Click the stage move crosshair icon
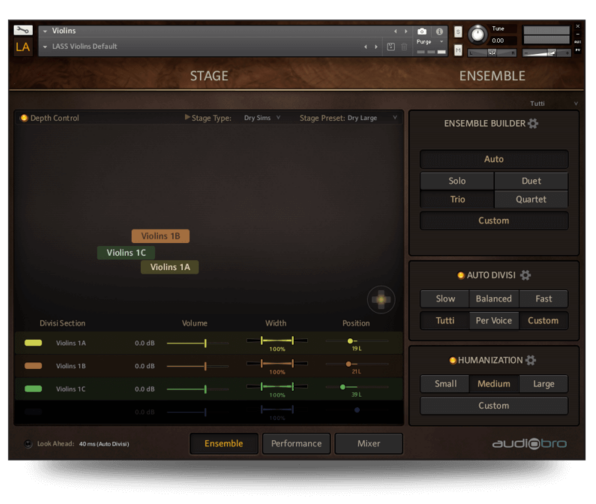Image resolution: width=596 pixels, height=504 pixels. click(x=381, y=300)
